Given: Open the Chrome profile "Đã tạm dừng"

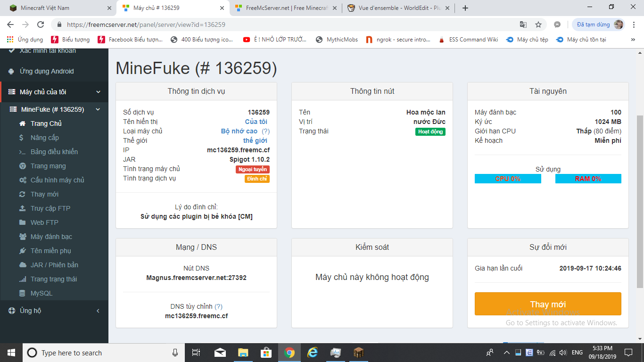Looking at the screenshot, I should pyautogui.click(x=599, y=25).
